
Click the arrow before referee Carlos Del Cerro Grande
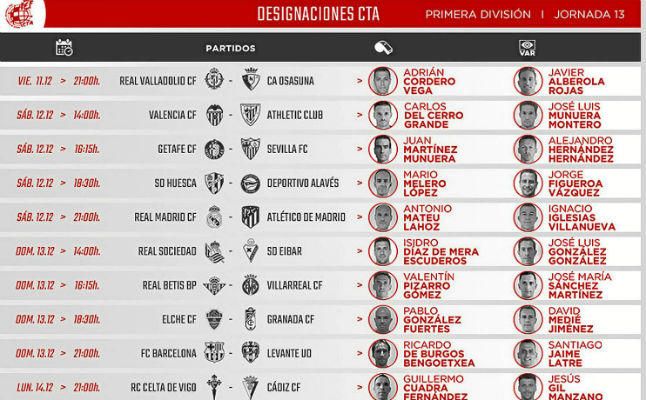point(359,115)
